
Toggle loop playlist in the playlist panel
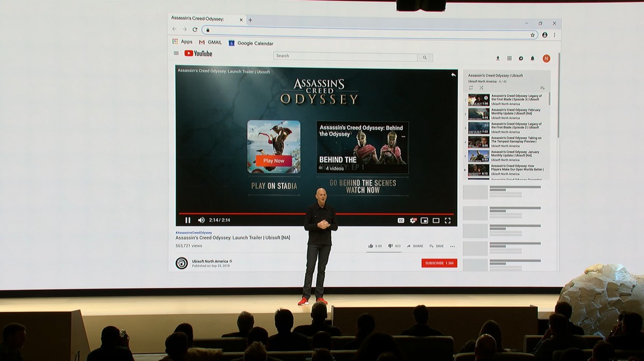pyautogui.click(x=471, y=88)
